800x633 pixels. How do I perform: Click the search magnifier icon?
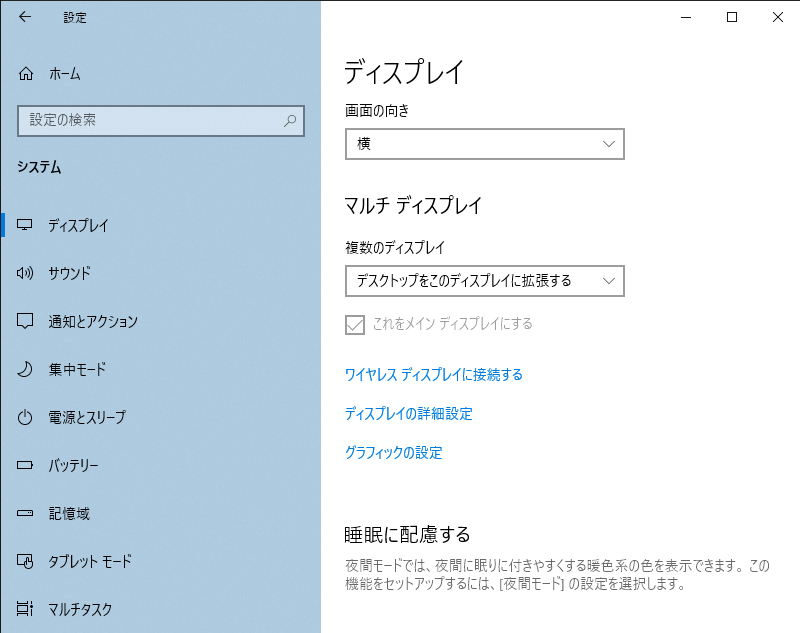290,120
